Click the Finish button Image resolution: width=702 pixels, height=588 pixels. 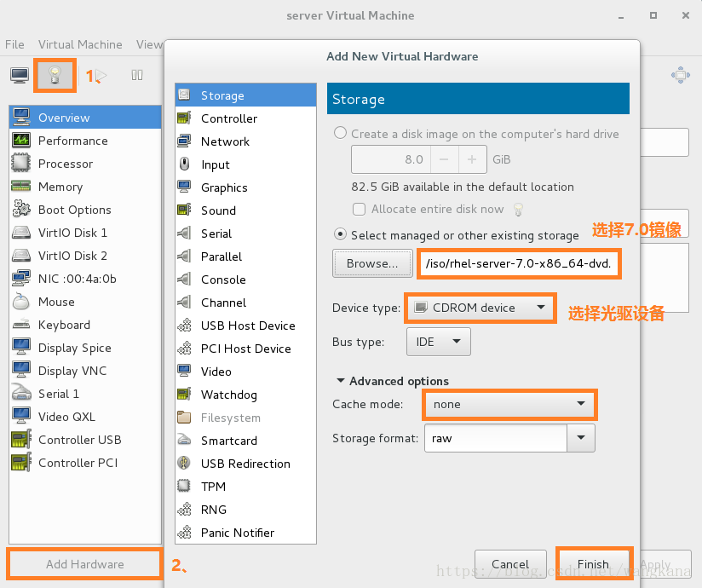pos(593,564)
